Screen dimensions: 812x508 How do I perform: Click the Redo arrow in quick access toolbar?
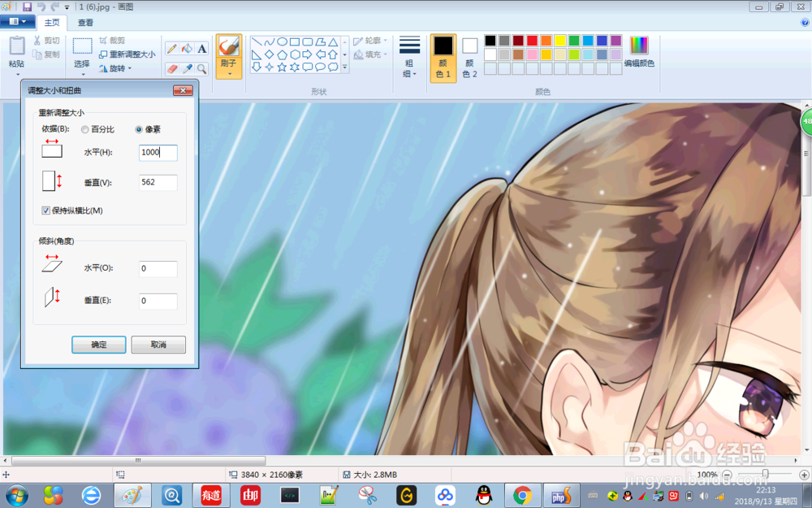pos(54,7)
